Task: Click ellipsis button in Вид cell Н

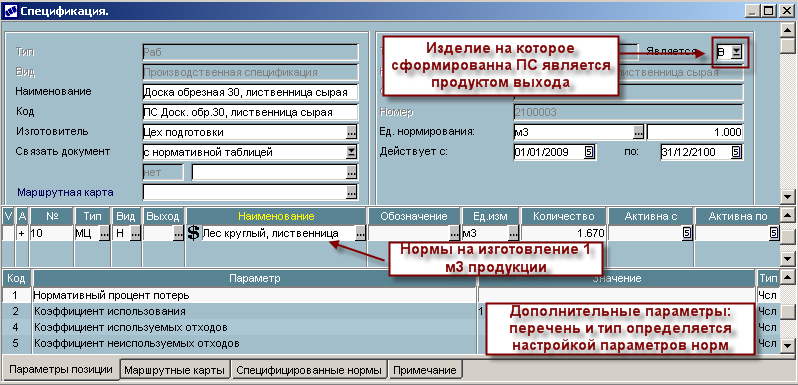Action: [x=135, y=234]
